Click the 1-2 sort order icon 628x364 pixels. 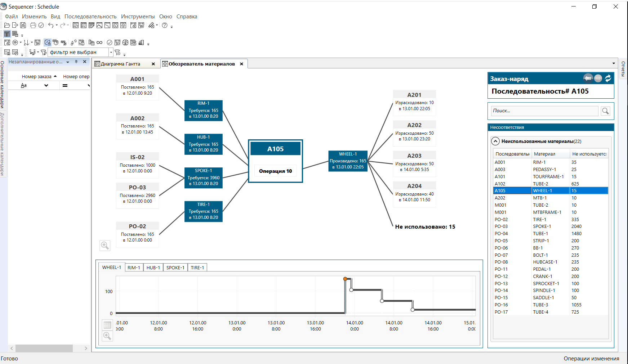tap(26, 42)
